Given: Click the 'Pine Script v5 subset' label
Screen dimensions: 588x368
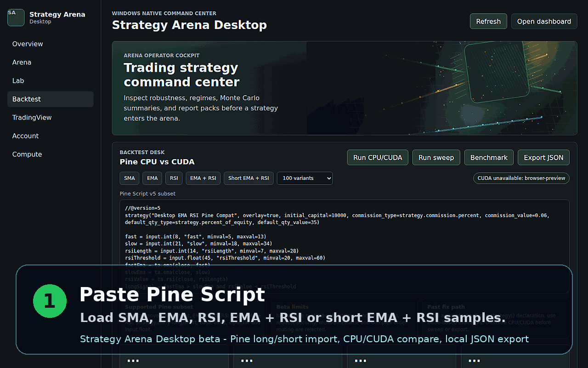Looking at the screenshot, I should click(x=147, y=194).
